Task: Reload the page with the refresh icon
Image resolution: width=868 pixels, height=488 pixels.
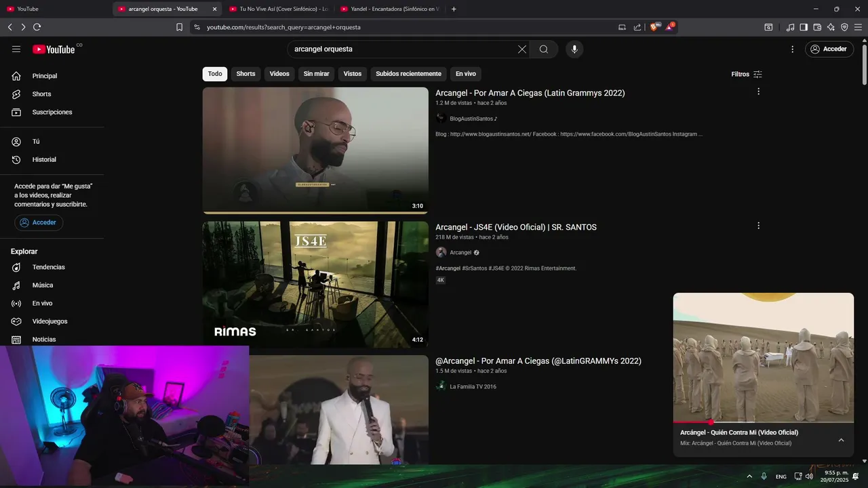Action: point(37,27)
